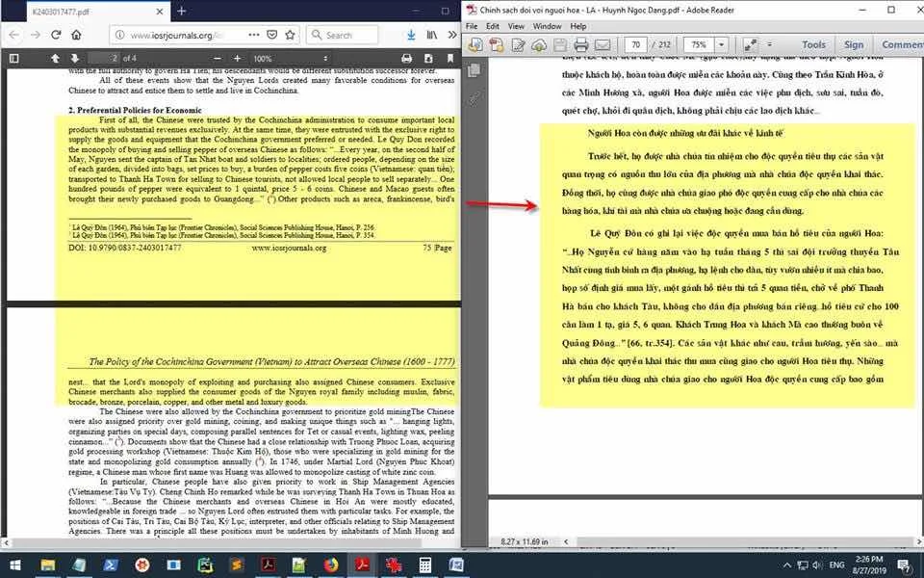This screenshot has width=924, height=578.
Task: Open the File menu in Adobe Reader
Action: point(472,26)
